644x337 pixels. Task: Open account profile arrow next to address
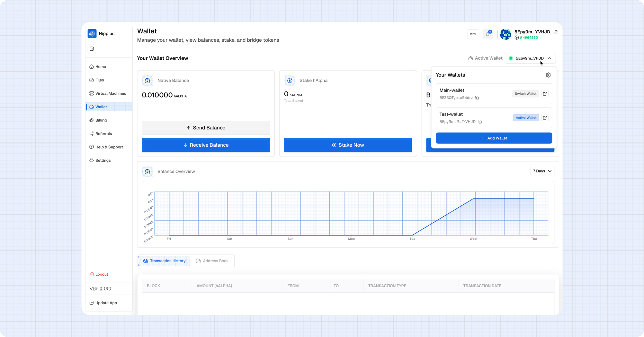click(x=556, y=32)
